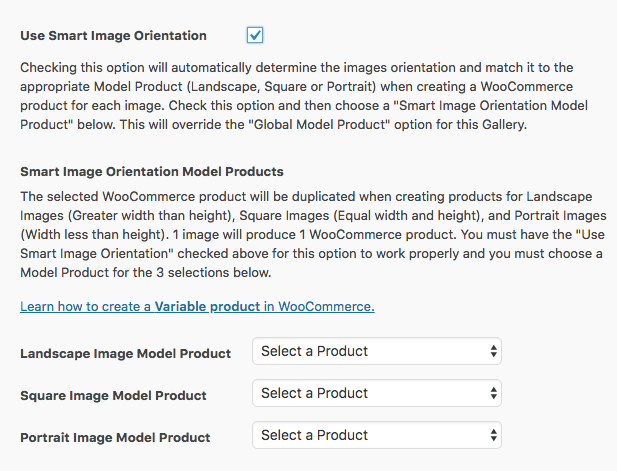Open the Learn how to create link
Screen dimensions: 617x471
point(197,307)
